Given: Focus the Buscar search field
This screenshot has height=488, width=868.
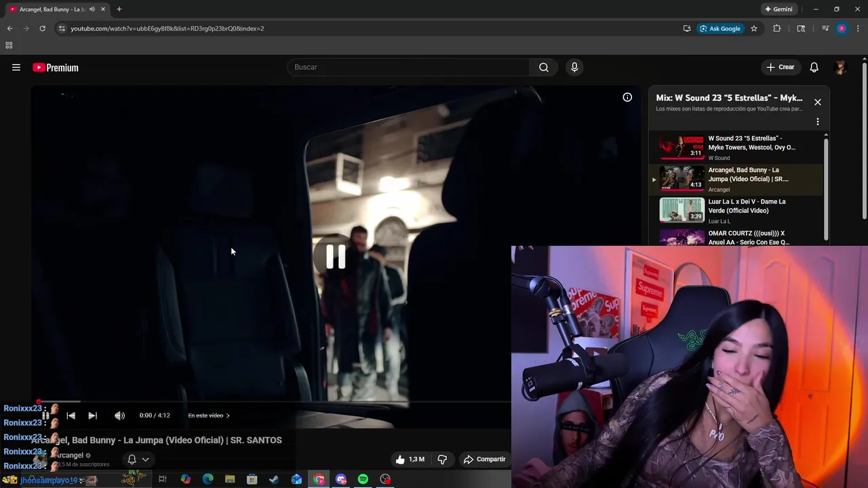Looking at the screenshot, I should coord(409,67).
